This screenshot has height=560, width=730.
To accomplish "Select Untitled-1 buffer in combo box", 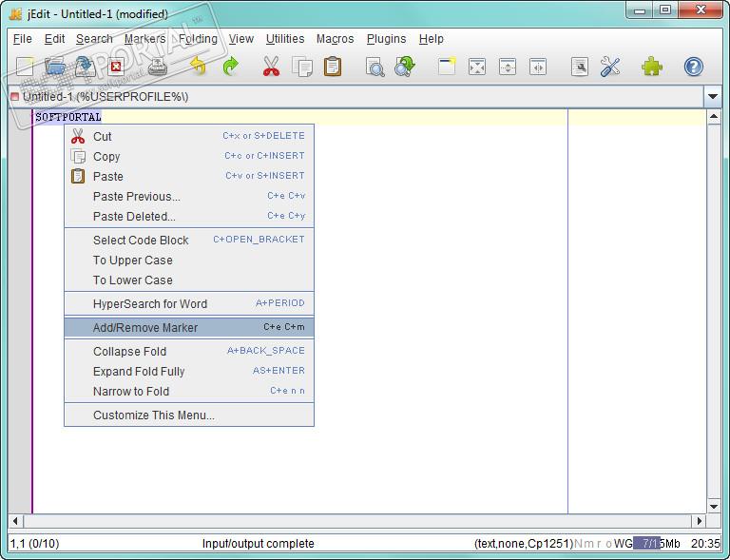I will pos(356,97).
